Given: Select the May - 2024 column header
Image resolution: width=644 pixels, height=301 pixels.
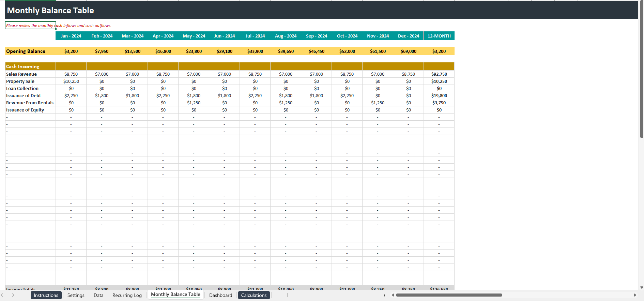Looking at the screenshot, I should [x=194, y=36].
